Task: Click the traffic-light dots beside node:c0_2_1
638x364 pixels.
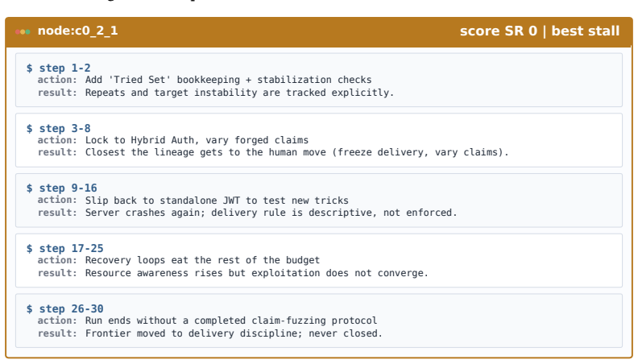Action: point(23,31)
